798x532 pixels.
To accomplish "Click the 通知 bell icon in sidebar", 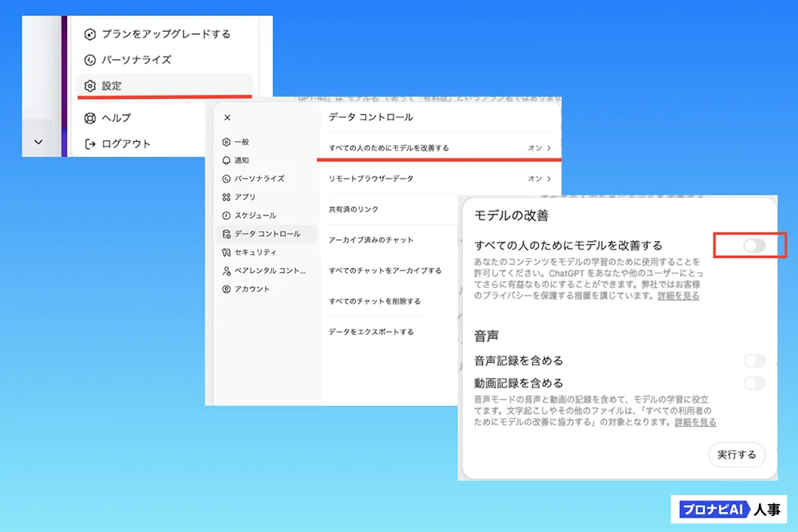I will [x=227, y=160].
